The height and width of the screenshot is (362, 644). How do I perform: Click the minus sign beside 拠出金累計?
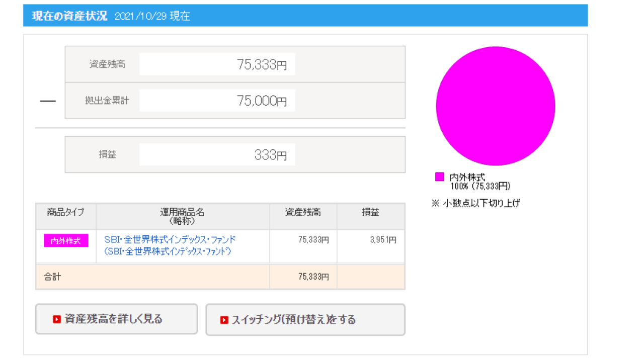tap(48, 101)
